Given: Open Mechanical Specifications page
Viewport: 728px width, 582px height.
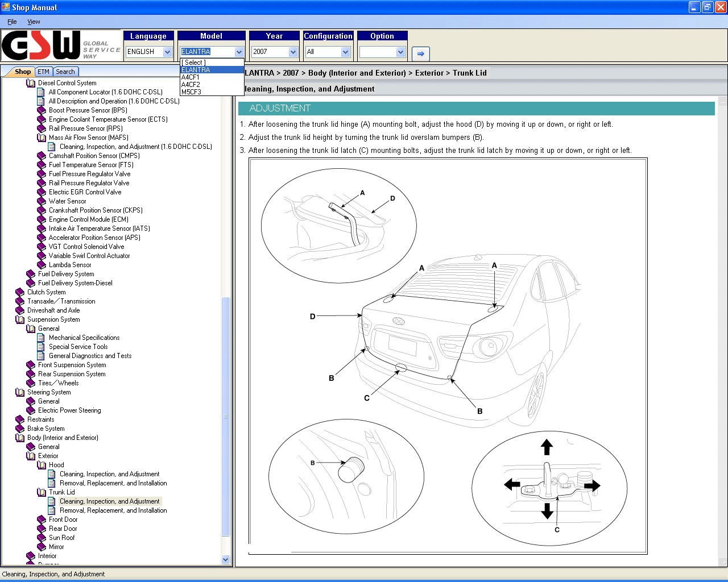Looking at the screenshot, I should click(84, 338).
